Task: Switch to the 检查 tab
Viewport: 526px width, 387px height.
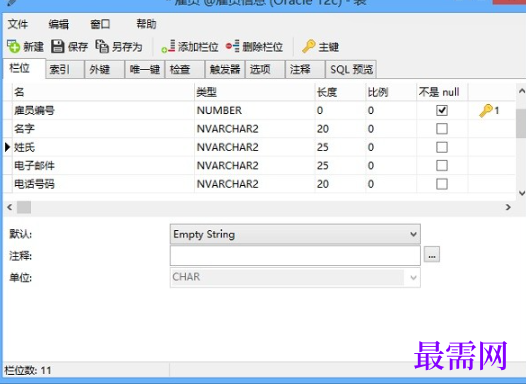Action: click(x=185, y=69)
